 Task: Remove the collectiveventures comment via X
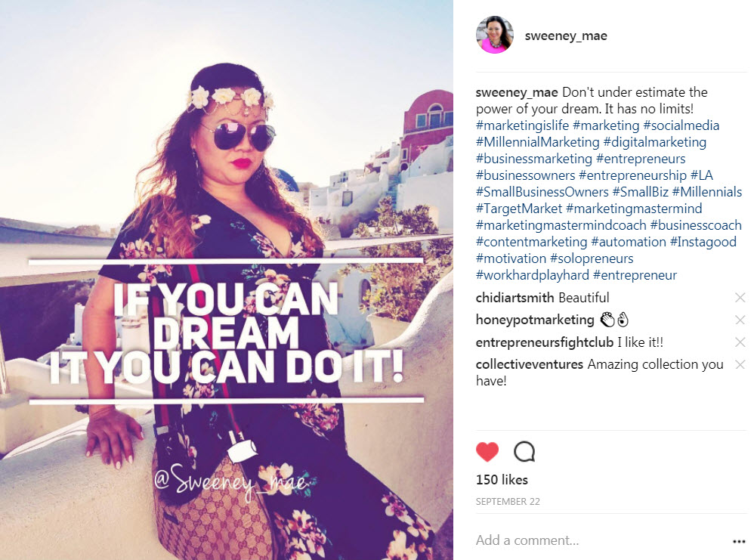[x=740, y=364]
